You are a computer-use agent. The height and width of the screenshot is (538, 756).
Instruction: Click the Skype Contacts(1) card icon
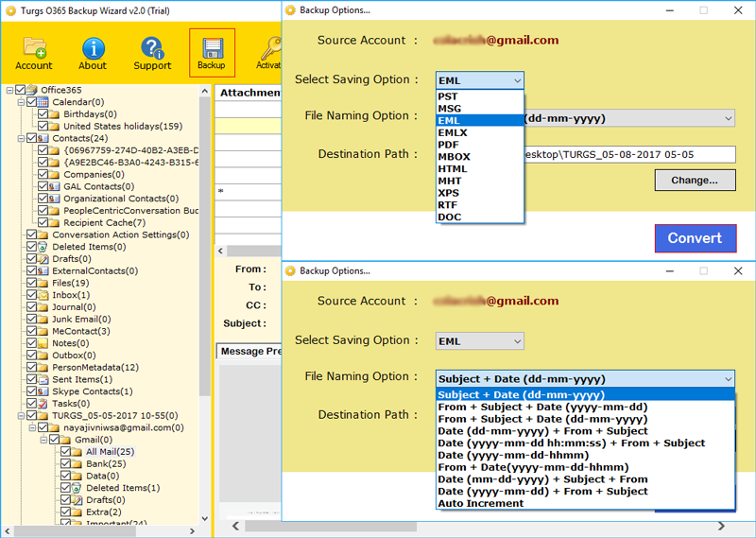43,391
